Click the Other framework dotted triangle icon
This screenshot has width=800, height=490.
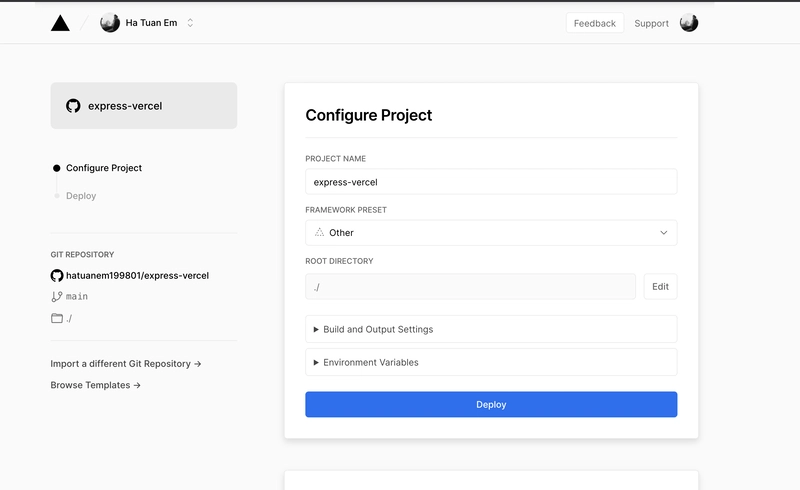coord(319,233)
